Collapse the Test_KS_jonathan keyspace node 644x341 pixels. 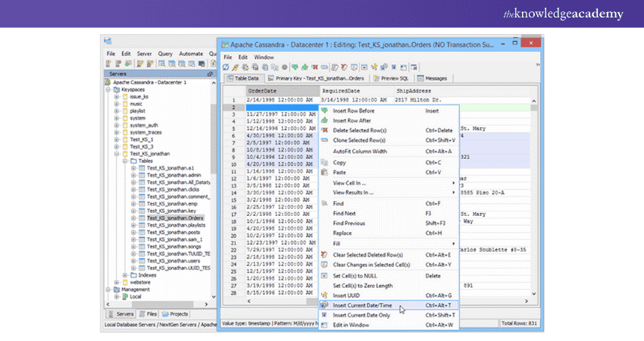(117, 154)
